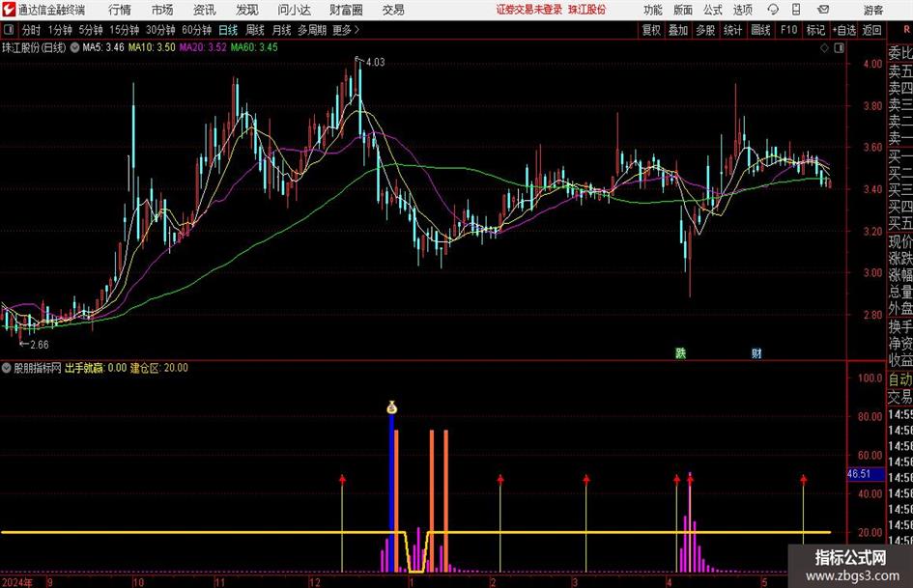The height and width of the screenshot is (588, 913).
Task: Click the 4.03 high price label
Action: coord(376,63)
